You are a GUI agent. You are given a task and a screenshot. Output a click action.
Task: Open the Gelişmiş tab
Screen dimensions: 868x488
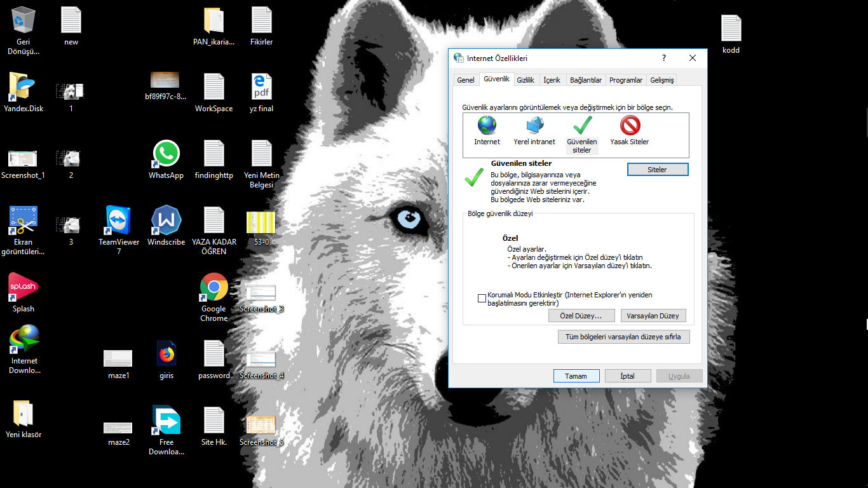[x=661, y=80]
